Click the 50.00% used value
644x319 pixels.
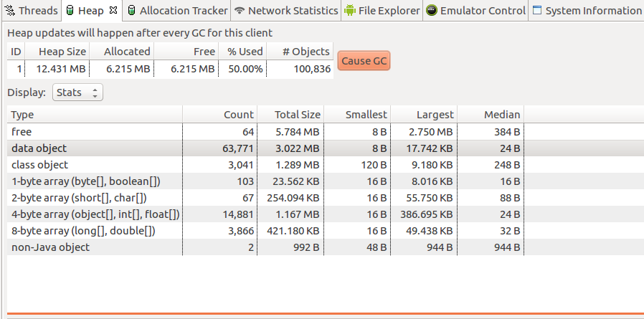245,69
